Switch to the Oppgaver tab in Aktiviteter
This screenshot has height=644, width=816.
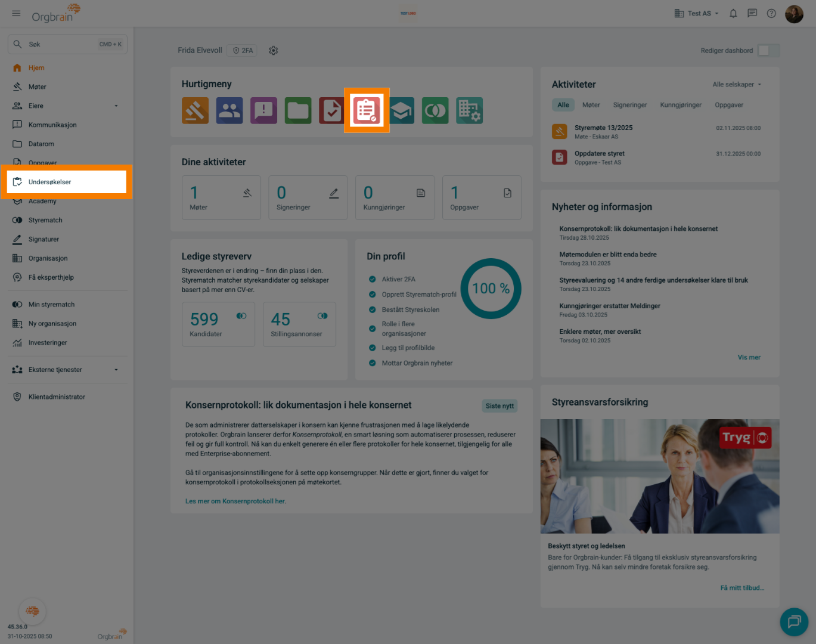[x=729, y=105]
